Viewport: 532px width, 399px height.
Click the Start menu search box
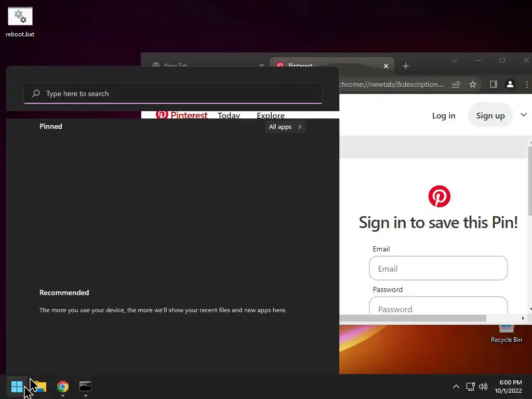172,94
